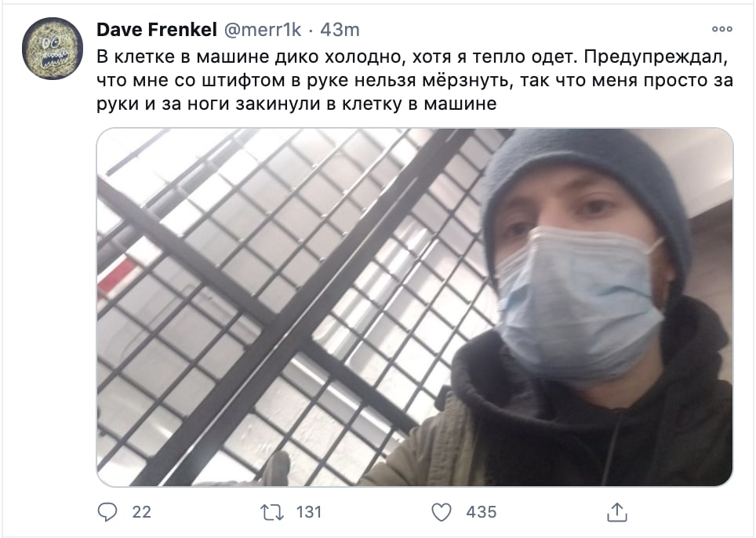Click the tweet line starting 'руки и за ноги'

[296, 104]
